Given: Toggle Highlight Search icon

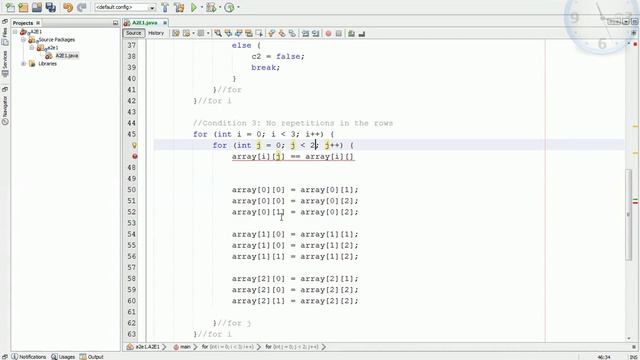Looking at the screenshot, I should pyautogui.click(x=249, y=33).
